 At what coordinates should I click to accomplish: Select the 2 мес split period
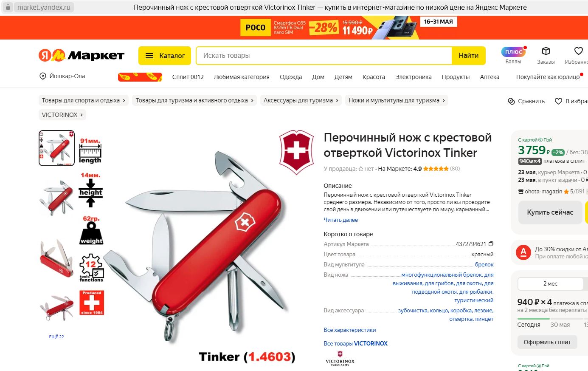[550, 283]
